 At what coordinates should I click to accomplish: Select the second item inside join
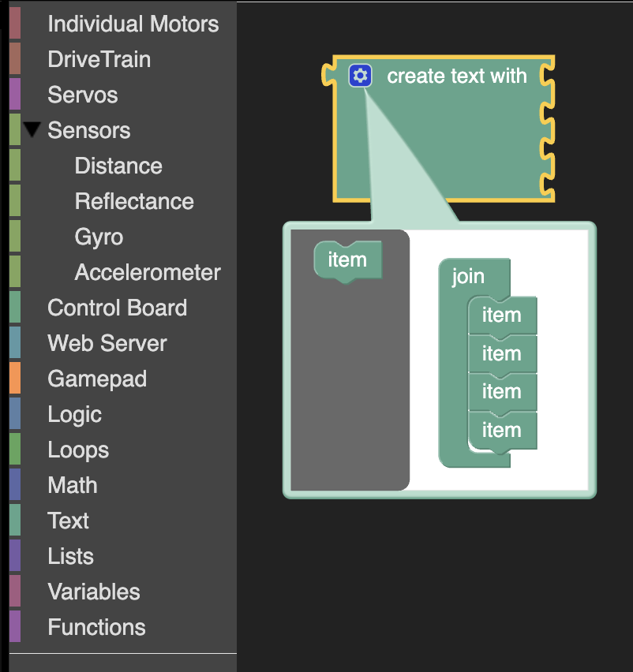(x=502, y=353)
